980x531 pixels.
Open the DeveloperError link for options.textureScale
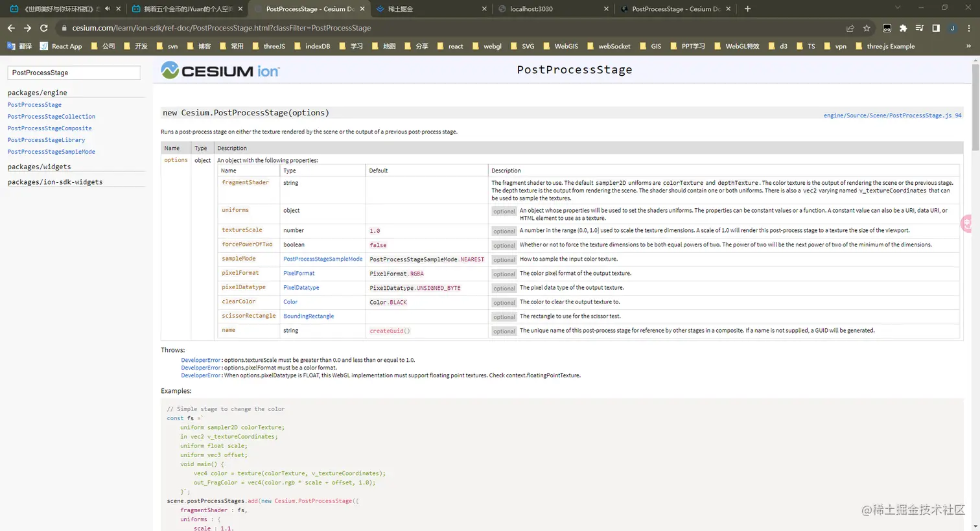click(x=201, y=360)
